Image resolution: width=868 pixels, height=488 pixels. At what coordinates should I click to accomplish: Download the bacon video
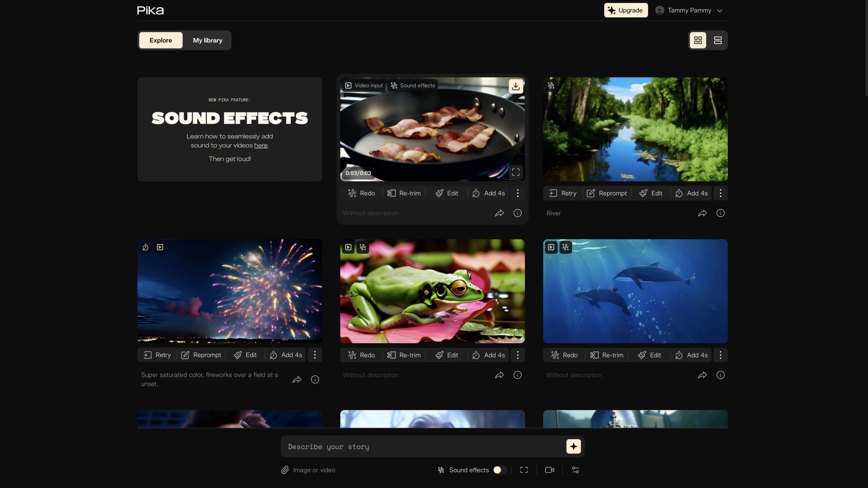pyautogui.click(x=515, y=86)
